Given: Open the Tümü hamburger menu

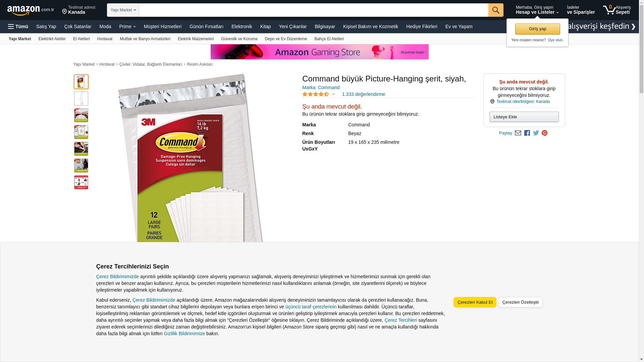Looking at the screenshot, I should tap(18, 26).
